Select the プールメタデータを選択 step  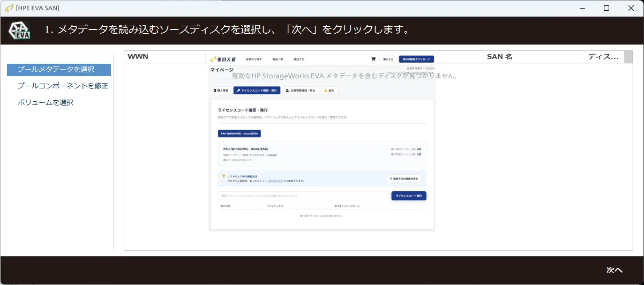[x=59, y=70]
